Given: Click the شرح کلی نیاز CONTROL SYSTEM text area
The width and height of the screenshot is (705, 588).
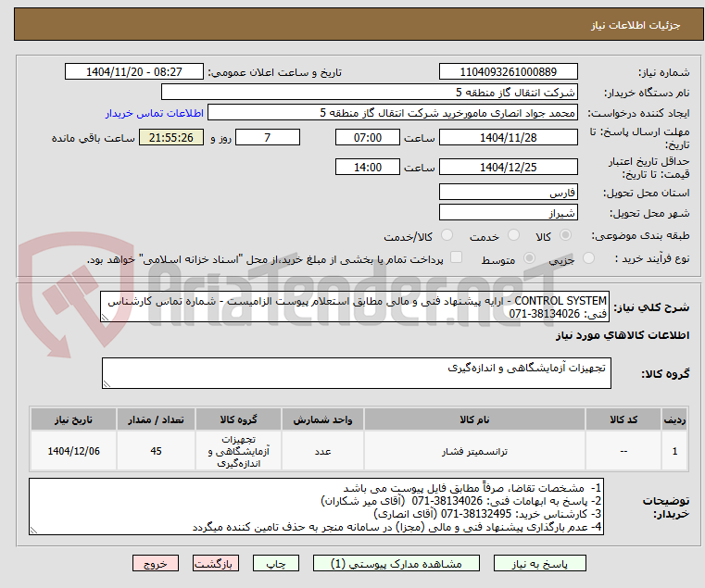Looking at the screenshot, I should 355,307.
